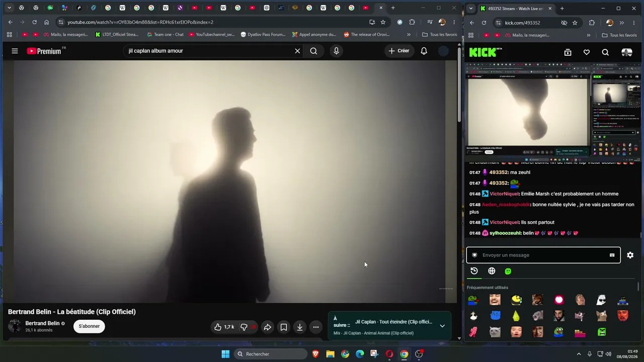Show hidden bookmarks in the YouTube window
Screen dimensions: 644x362
409,35
